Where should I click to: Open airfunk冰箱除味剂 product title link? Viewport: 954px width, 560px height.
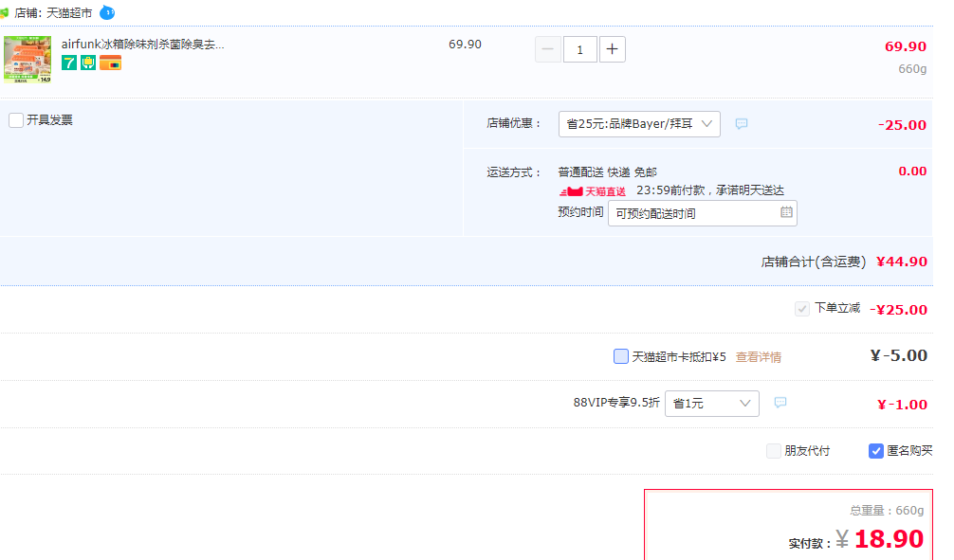click(x=143, y=45)
